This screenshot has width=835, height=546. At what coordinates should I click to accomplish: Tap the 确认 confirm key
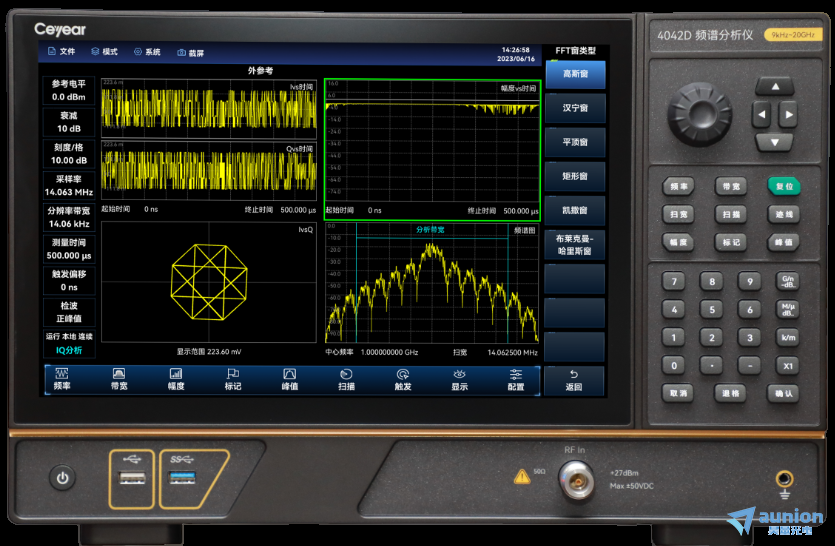(x=783, y=394)
